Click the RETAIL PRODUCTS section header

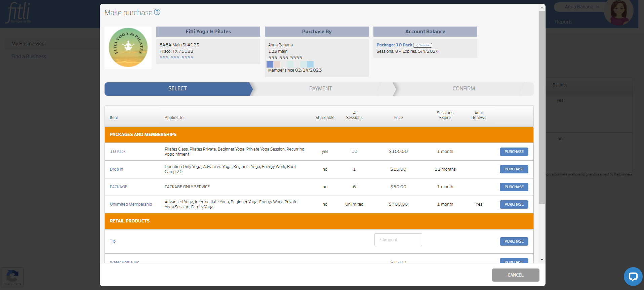319,221
